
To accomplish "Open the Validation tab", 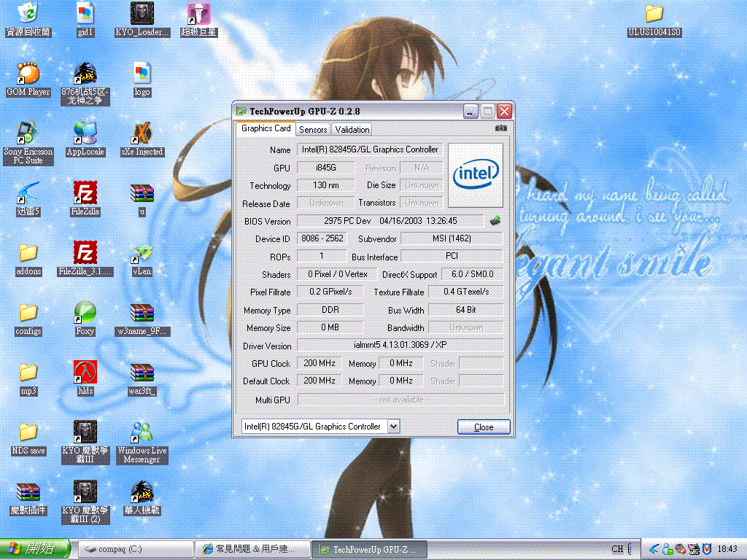I will pyautogui.click(x=352, y=129).
